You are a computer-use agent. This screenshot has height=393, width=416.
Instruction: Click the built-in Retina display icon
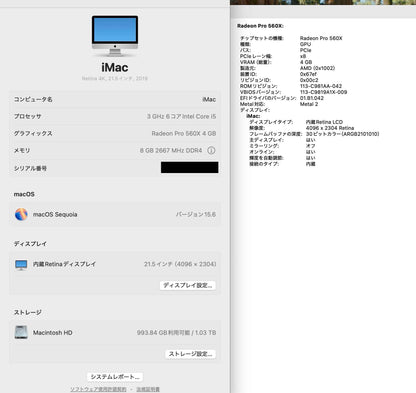(x=21, y=265)
